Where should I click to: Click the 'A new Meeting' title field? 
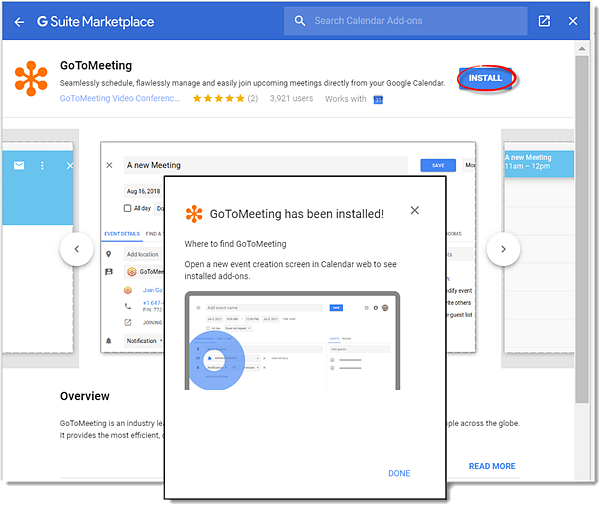265,165
